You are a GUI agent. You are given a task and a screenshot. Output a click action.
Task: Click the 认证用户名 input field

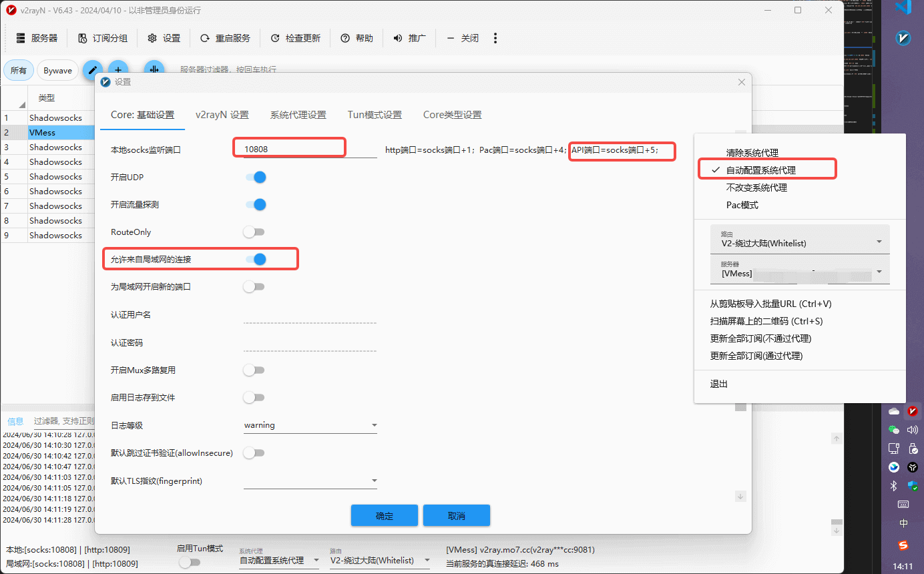[x=310, y=315]
